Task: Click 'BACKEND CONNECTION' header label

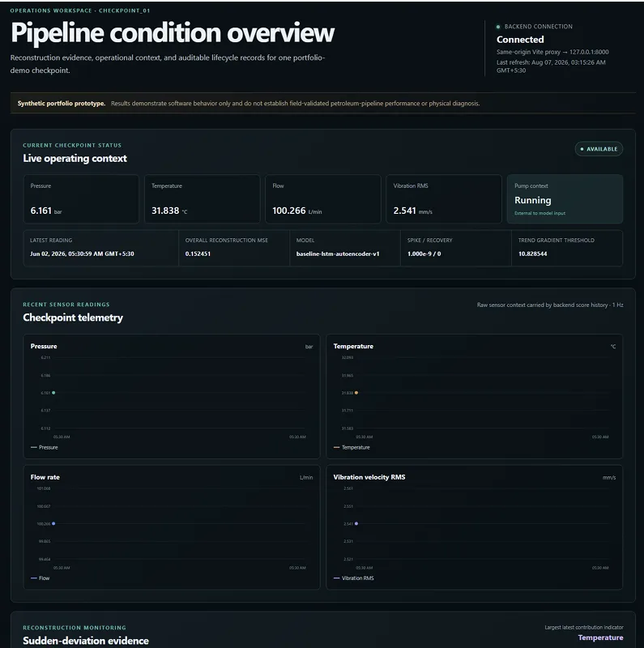Action: point(538,27)
